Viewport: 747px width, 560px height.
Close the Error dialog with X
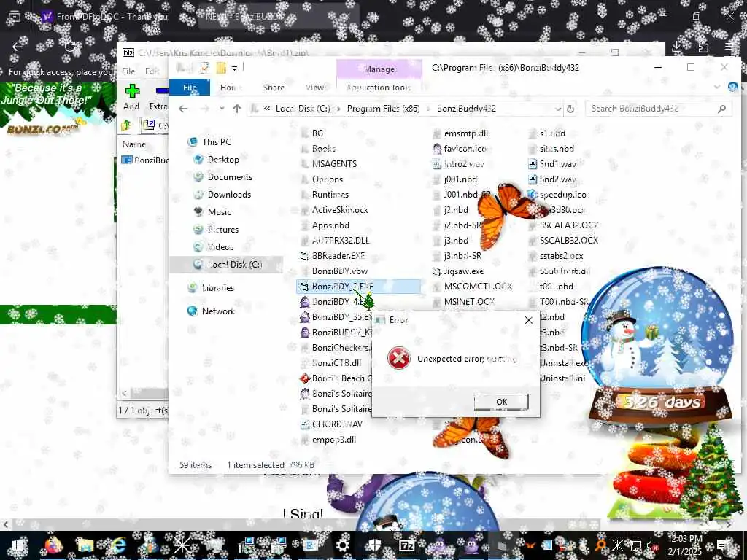tap(528, 320)
